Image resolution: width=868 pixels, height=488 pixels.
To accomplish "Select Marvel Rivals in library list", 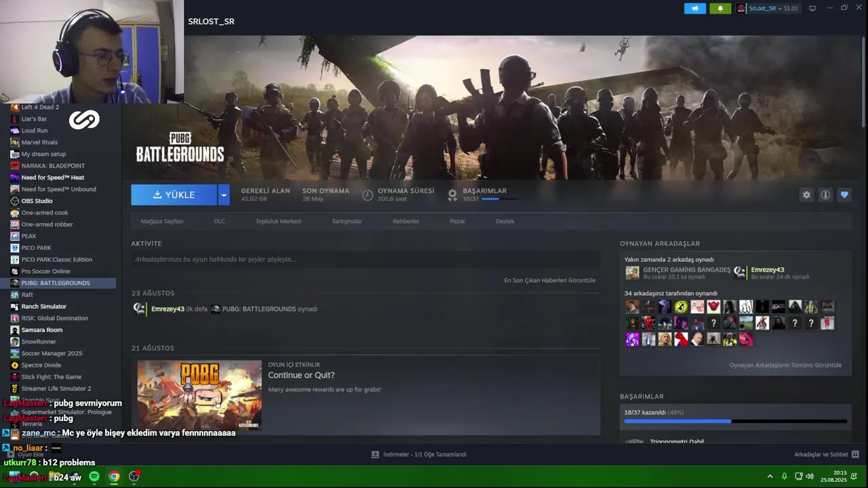I will [39, 142].
